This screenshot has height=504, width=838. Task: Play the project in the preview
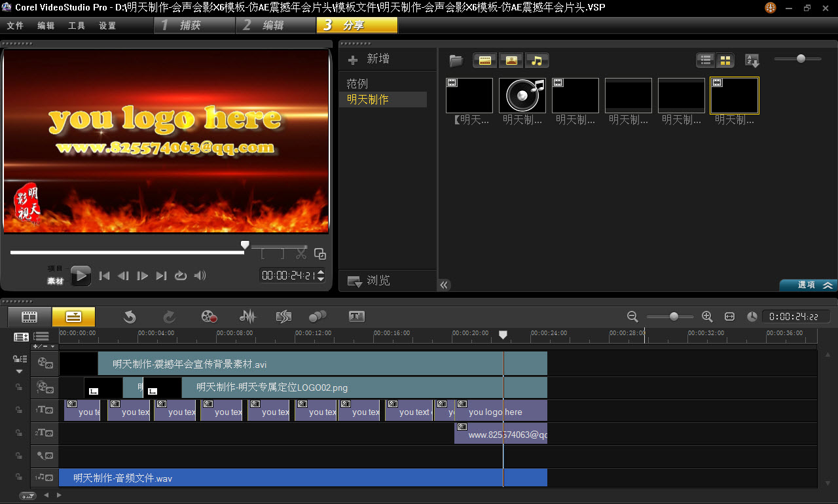point(81,276)
